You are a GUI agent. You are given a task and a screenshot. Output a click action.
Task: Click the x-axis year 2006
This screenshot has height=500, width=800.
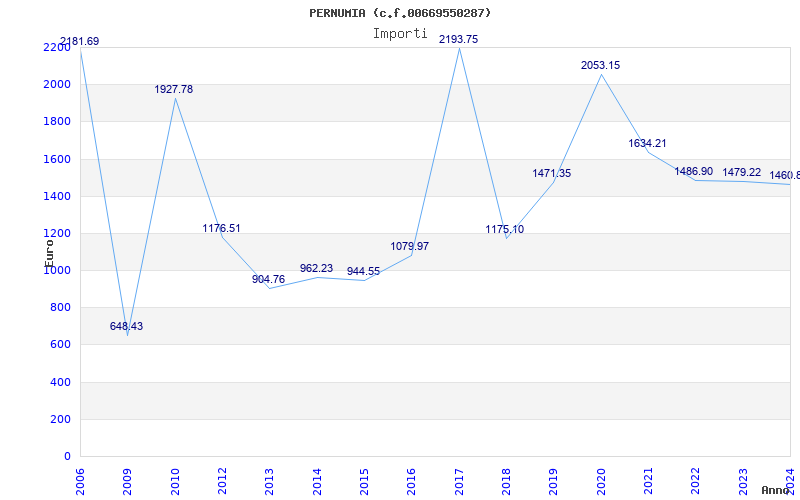pyautogui.click(x=80, y=482)
